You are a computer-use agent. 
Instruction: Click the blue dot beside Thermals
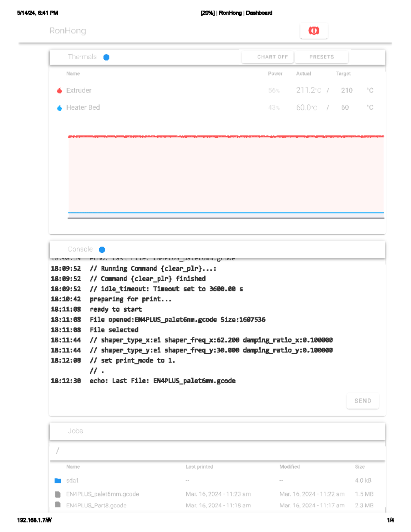106,57
